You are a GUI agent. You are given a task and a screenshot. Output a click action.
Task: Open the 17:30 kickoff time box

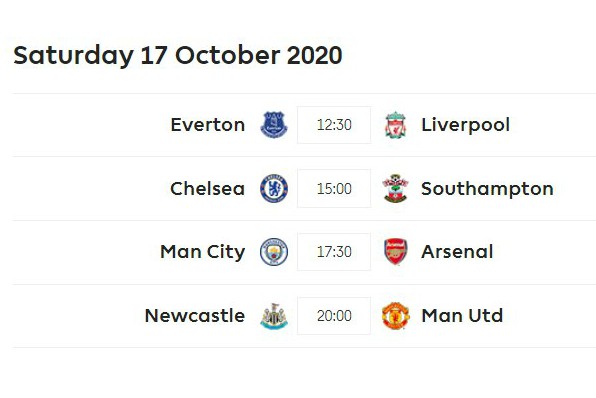(x=334, y=252)
